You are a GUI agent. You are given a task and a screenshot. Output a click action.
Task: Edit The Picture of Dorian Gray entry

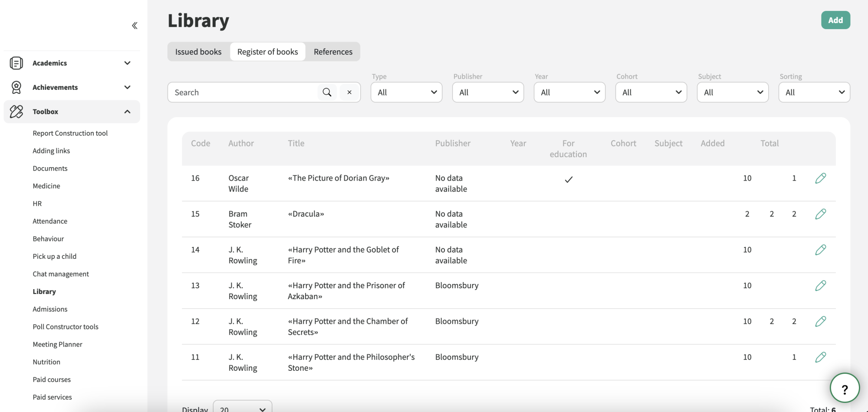coord(820,178)
